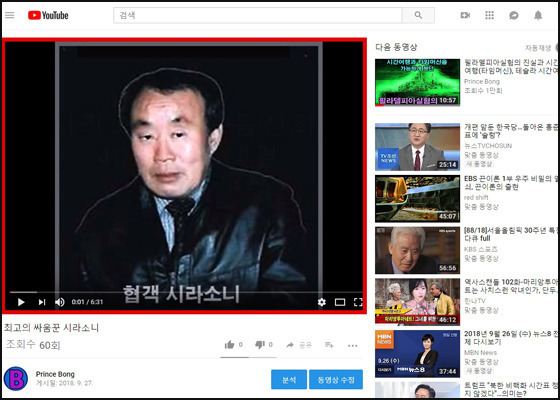
Task: Go to the YouTube home logo
Action: point(48,15)
